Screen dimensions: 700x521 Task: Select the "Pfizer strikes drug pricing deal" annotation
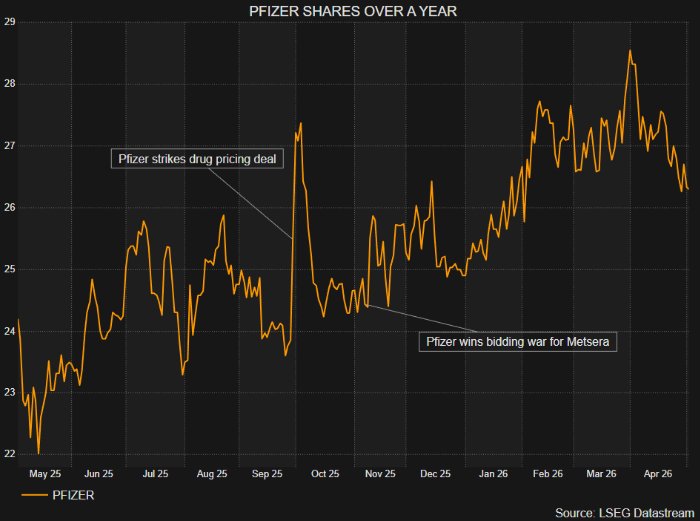coord(197,158)
